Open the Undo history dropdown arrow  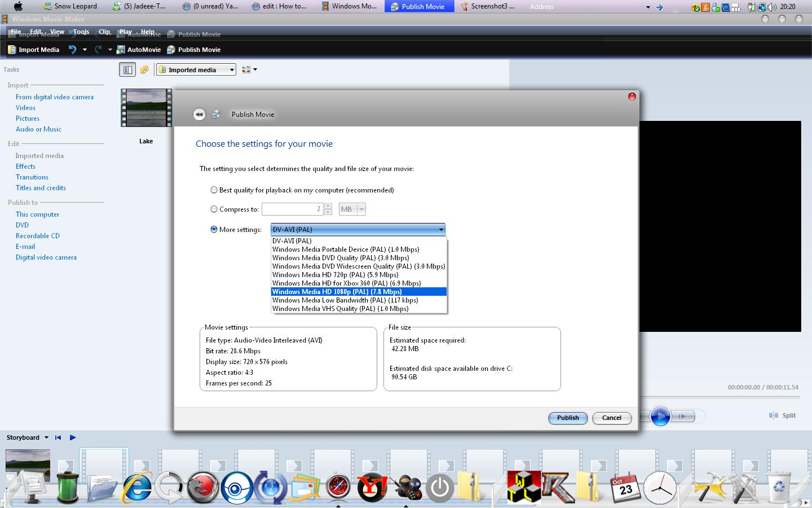point(85,50)
